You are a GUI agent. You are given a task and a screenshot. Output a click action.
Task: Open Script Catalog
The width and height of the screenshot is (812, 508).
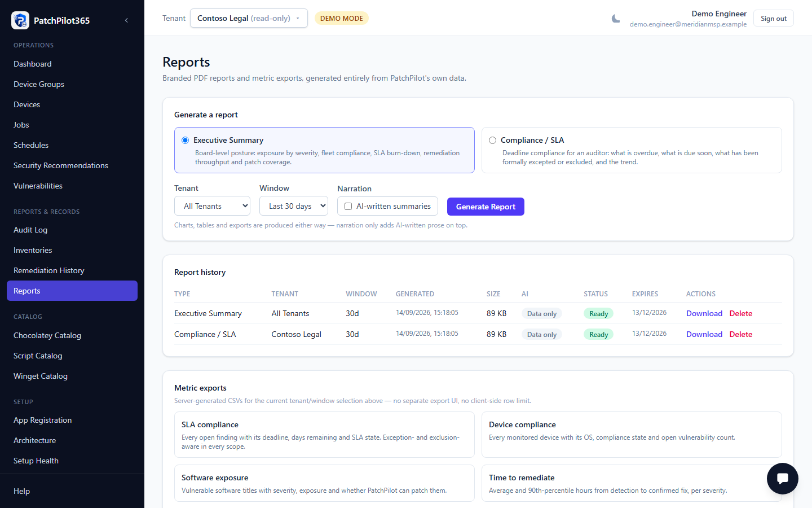coord(72,356)
